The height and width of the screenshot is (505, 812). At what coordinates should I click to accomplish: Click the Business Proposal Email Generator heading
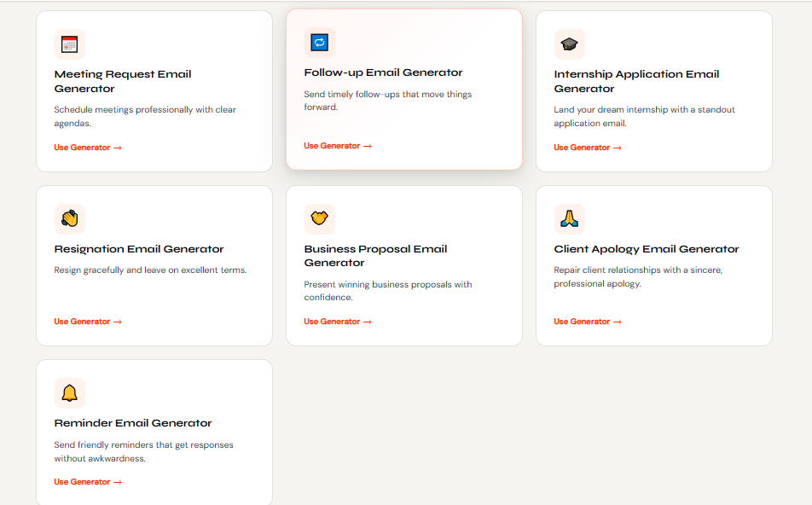375,255
